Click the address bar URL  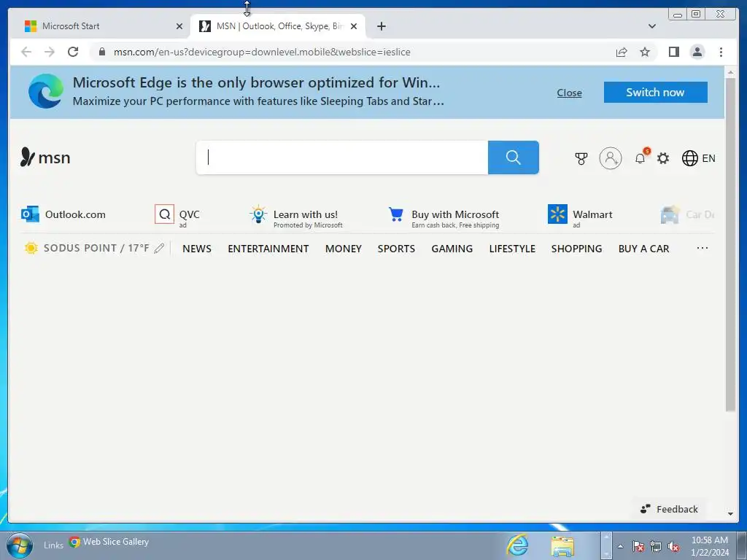(x=262, y=52)
